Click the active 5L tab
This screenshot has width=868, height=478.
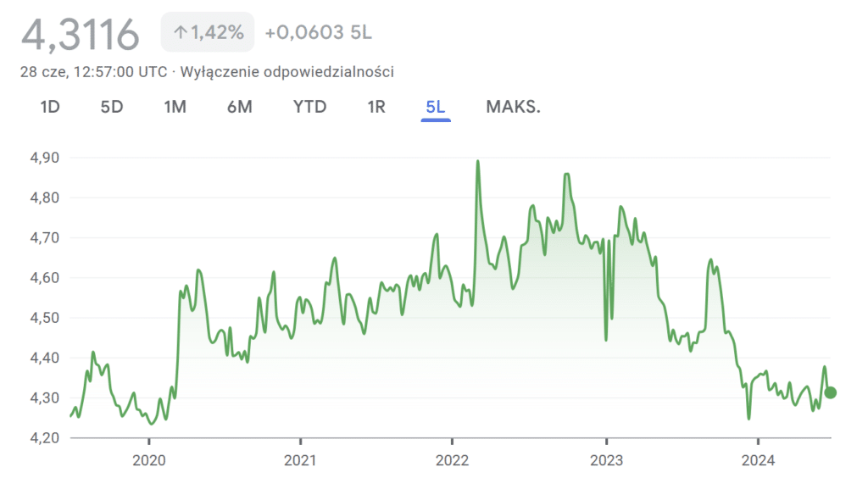436,107
